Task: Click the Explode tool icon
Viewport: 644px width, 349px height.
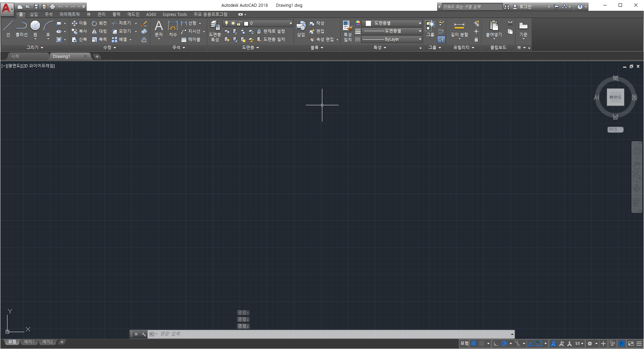Action: (x=144, y=31)
